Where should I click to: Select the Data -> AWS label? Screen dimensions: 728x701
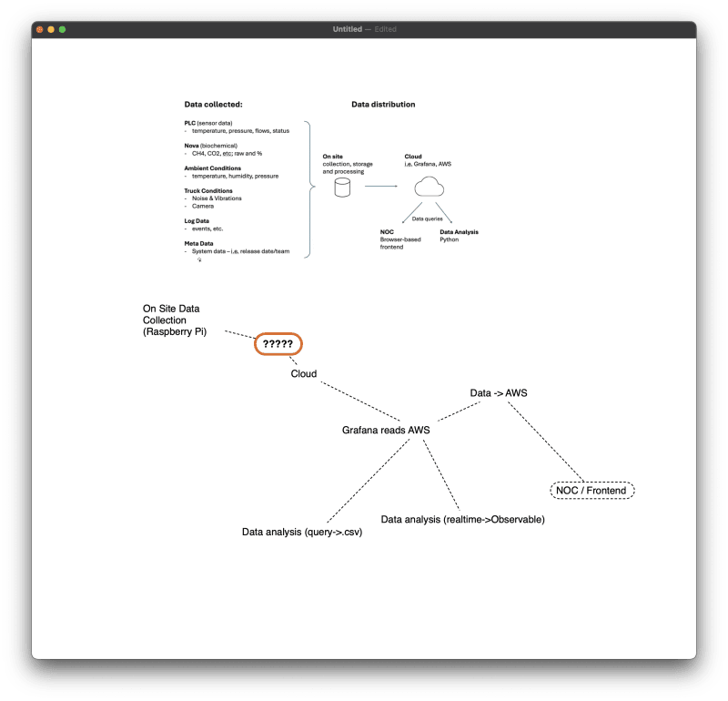point(498,392)
